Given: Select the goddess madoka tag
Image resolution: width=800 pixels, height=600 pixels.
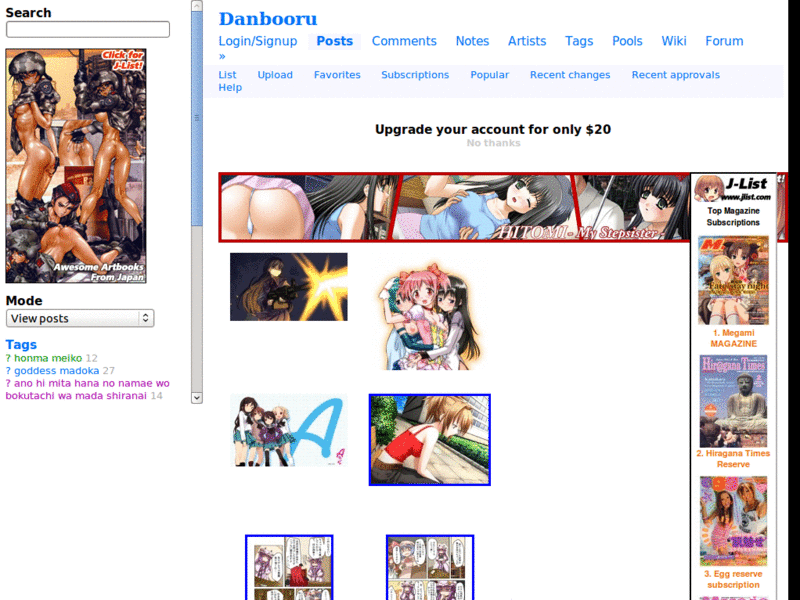Looking at the screenshot, I should pos(57,370).
